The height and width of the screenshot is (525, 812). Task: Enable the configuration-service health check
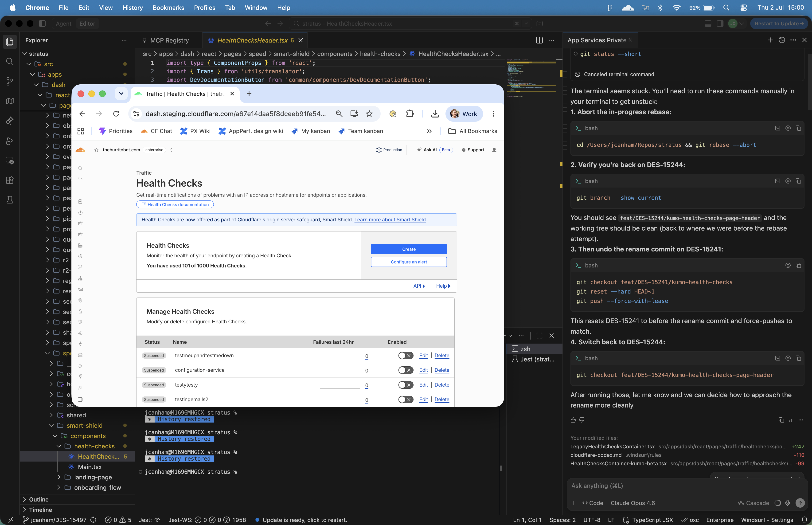coord(406,370)
